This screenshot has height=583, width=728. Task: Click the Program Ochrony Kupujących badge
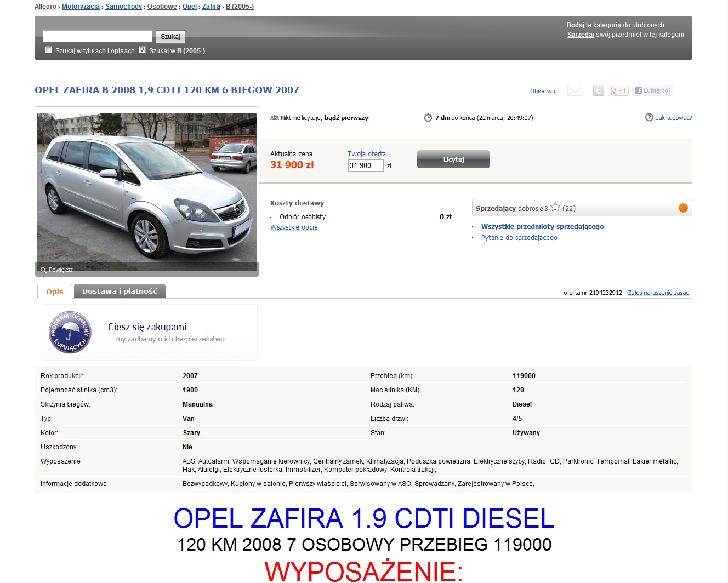tap(70, 332)
